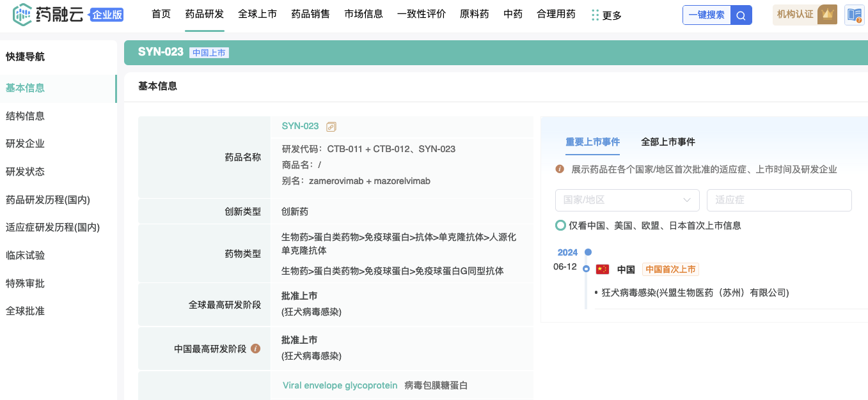Open the 全球上市 menu
The image size is (868, 400).
(x=257, y=14)
